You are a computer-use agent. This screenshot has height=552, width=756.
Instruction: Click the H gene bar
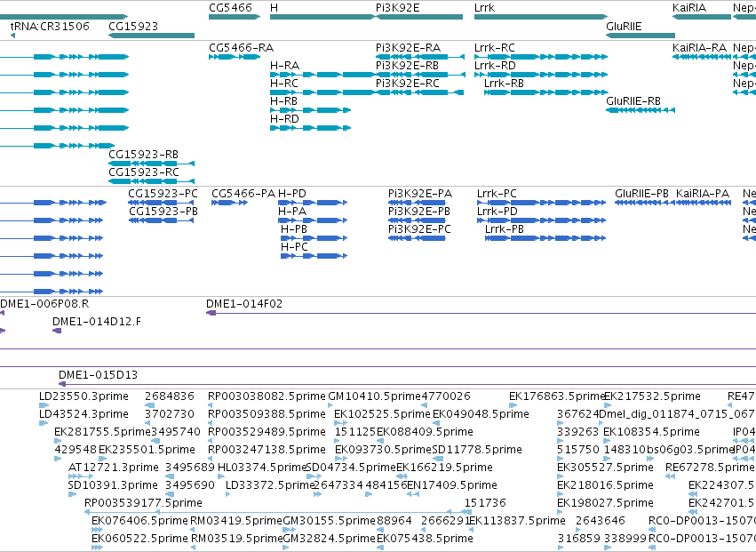tap(322, 17)
